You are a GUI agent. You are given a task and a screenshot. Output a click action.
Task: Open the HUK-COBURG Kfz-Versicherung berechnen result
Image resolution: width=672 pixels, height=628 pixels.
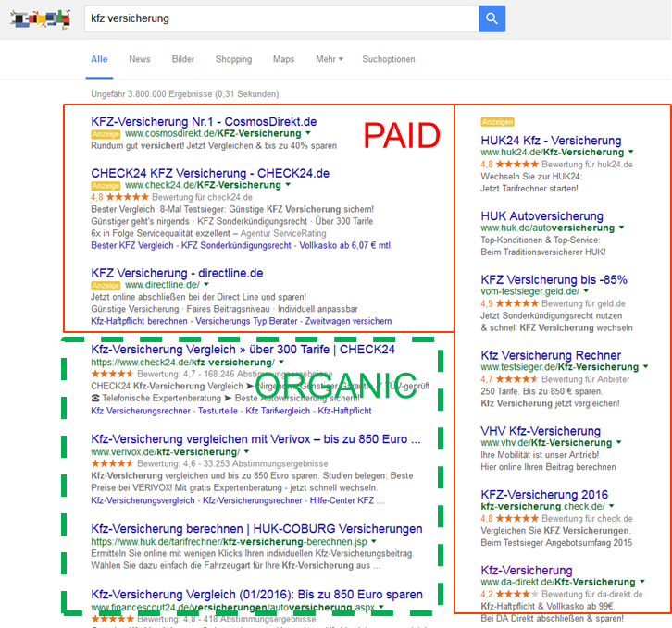coord(256,529)
